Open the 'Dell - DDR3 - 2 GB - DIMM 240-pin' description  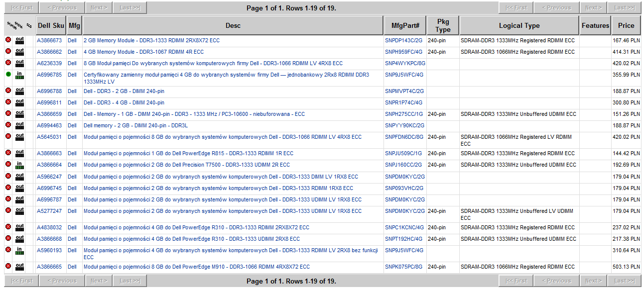tap(124, 91)
